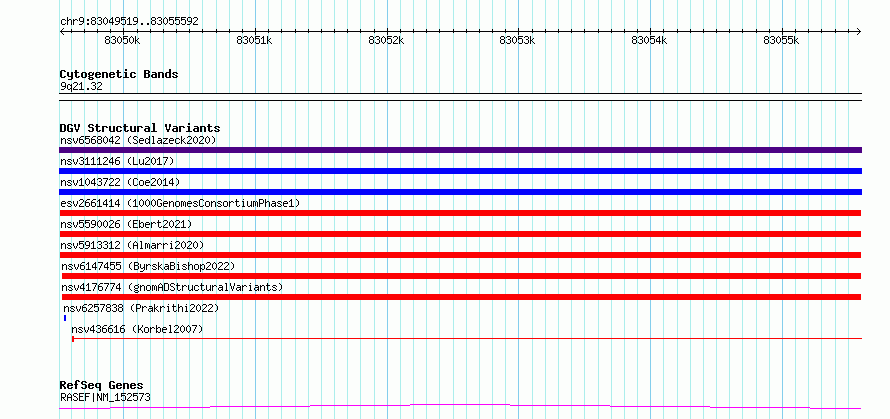This screenshot has height=419, width=890.
Task: Open variant label nsv5590026 (Ebert2021)
Action: click(126, 224)
